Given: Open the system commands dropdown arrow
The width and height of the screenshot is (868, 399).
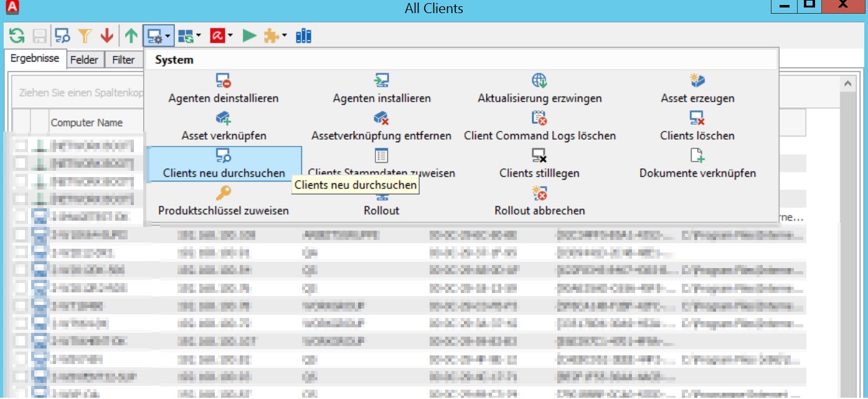Looking at the screenshot, I should click(167, 36).
